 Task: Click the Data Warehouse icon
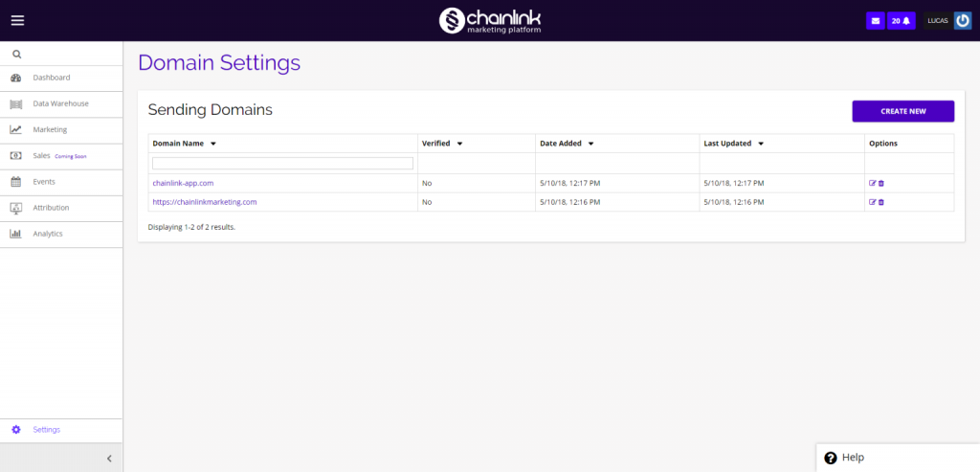[16, 103]
